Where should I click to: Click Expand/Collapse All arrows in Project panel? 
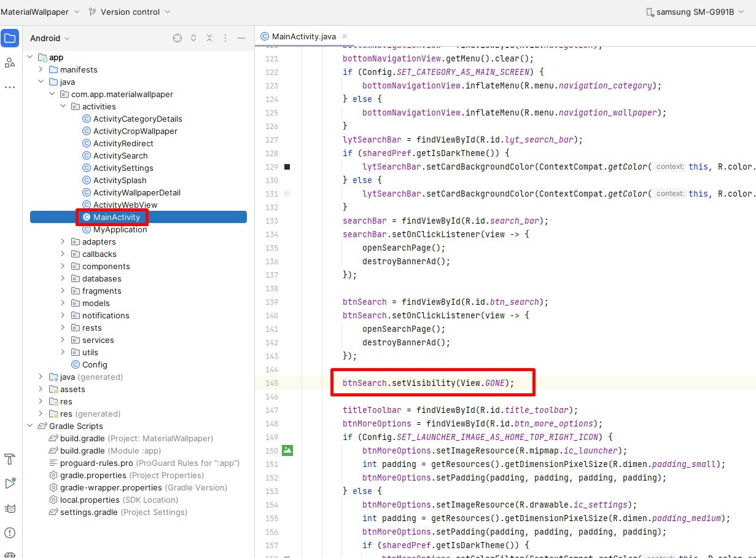click(193, 38)
